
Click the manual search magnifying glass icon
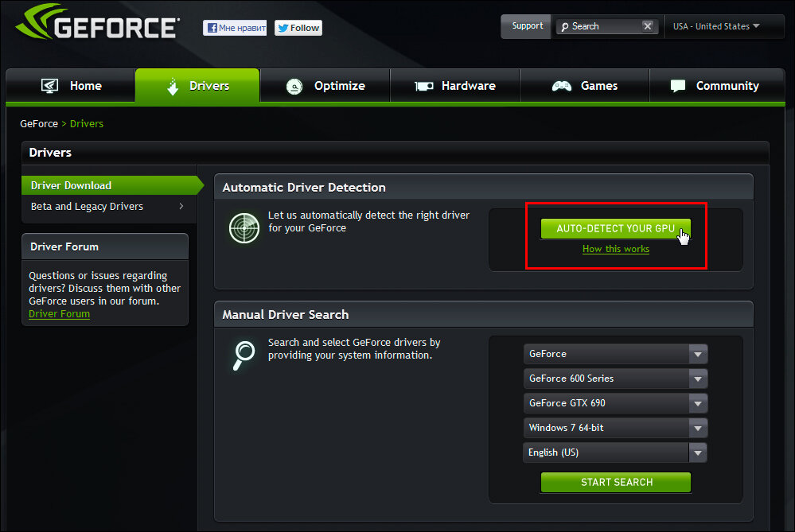point(244,355)
